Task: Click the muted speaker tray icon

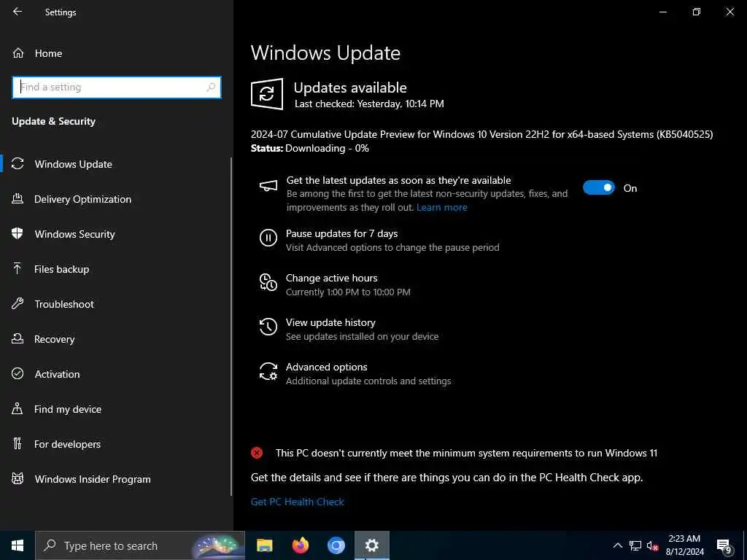Action: point(652,545)
